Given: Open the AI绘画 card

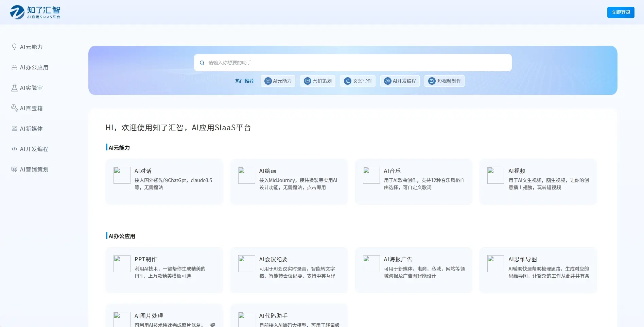Looking at the screenshot, I should [289, 181].
